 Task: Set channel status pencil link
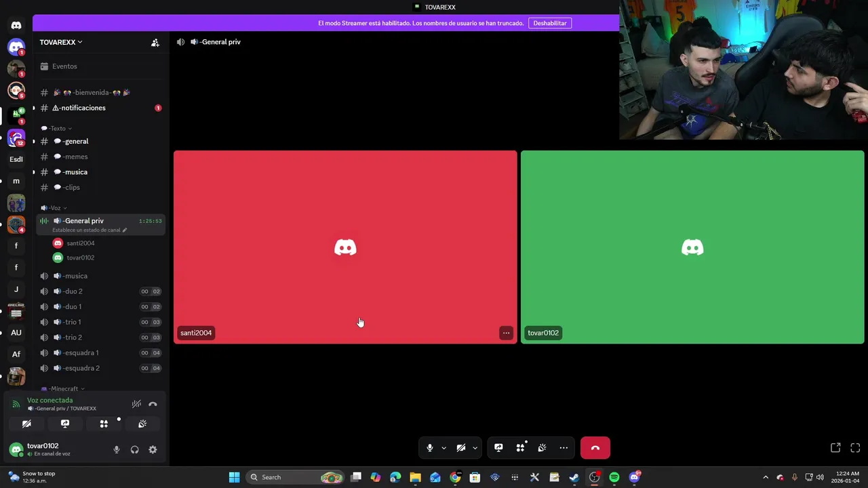(90, 230)
